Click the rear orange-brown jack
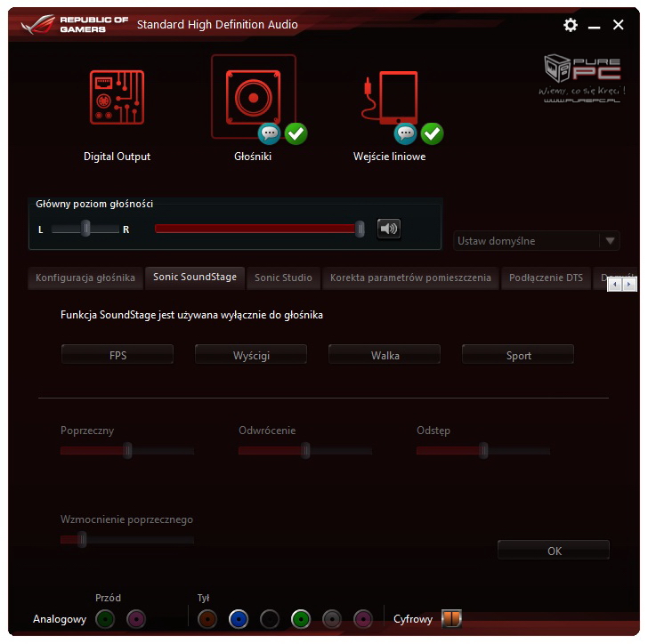The width and height of the screenshot is (648, 644). 207,619
